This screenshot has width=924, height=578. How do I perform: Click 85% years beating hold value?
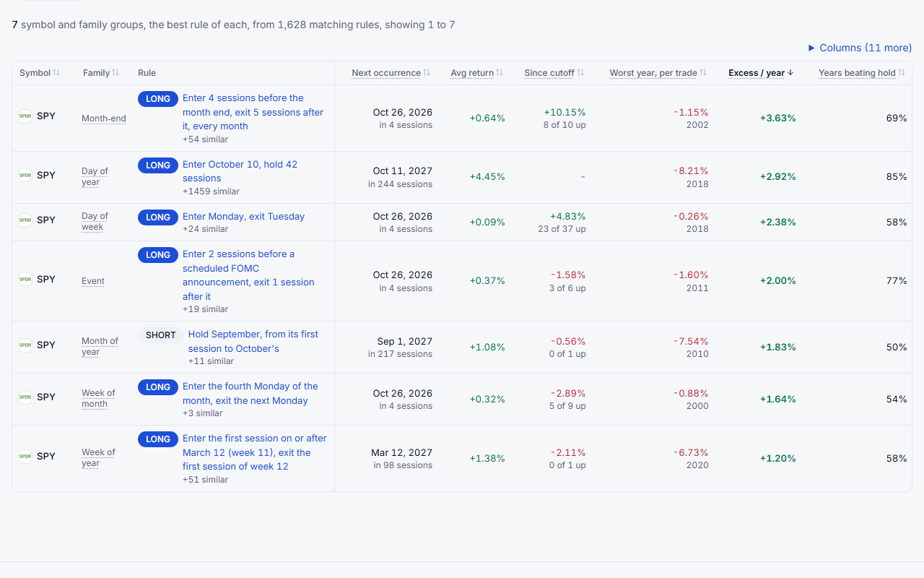[x=897, y=176]
